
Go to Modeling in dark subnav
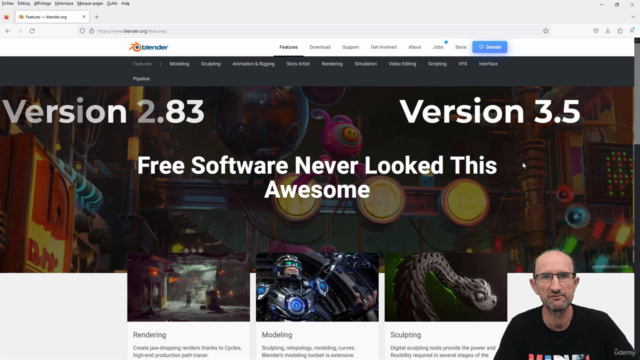179,64
